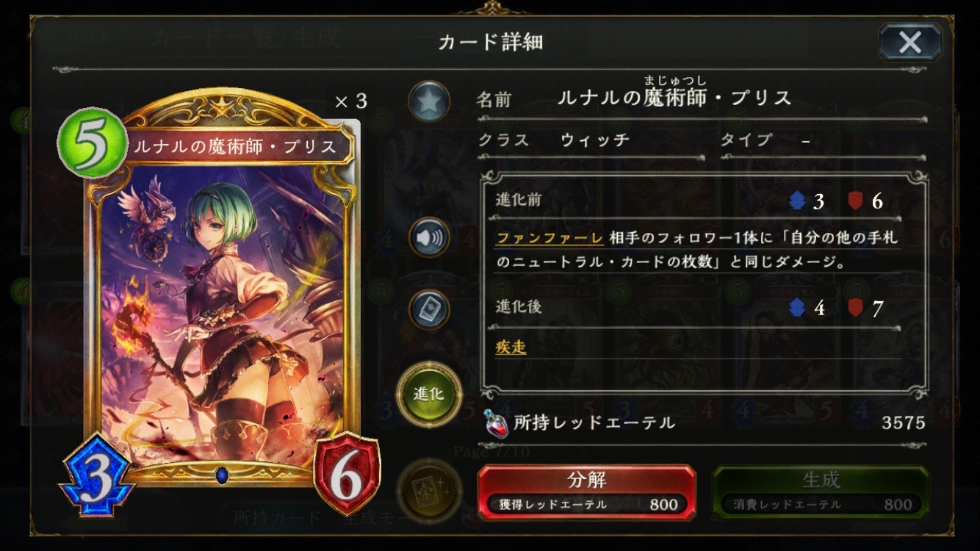Click the star favorite icon
Viewport: 980px width, 551px height.
(x=429, y=101)
